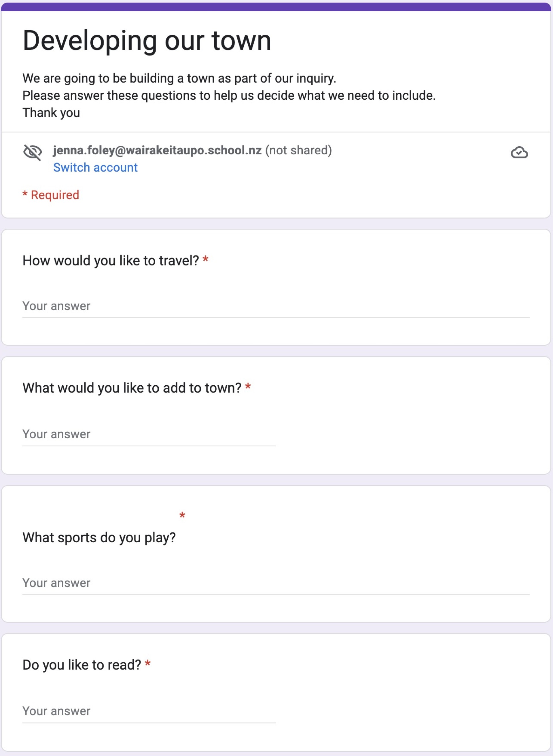The height and width of the screenshot is (756, 553).
Task: Click the red asterisk beside the travel question
Action: pyautogui.click(x=206, y=259)
